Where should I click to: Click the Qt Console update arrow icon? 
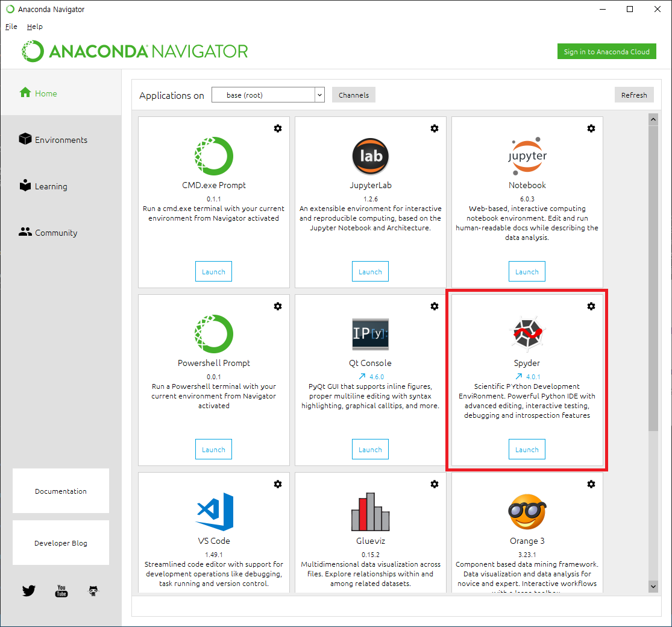point(362,376)
